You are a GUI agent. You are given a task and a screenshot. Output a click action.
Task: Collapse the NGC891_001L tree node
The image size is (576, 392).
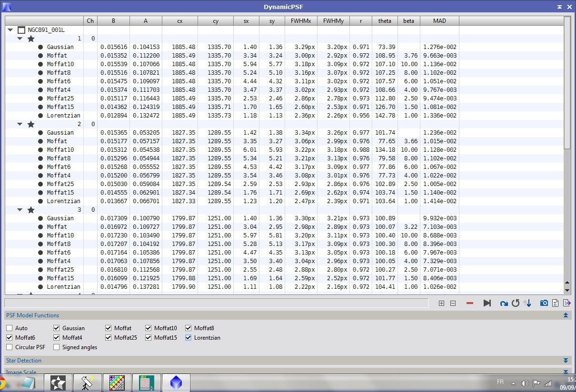(10, 30)
